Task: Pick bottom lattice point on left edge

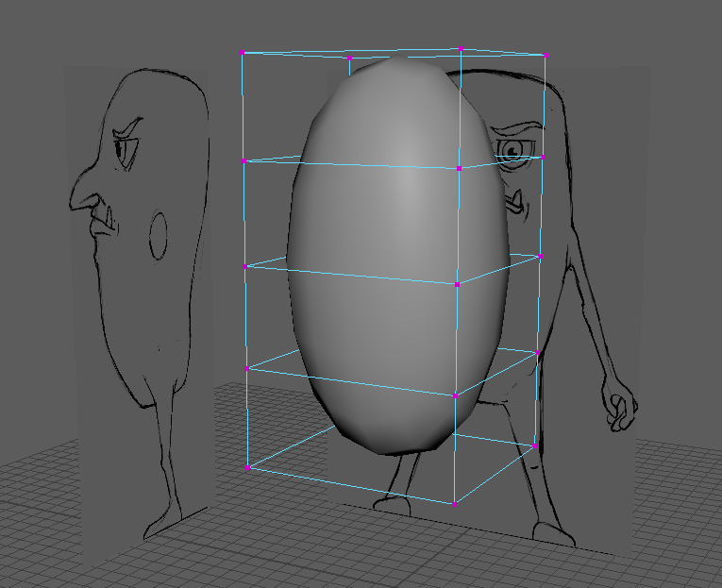Action: pyautogui.click(x=247, y=468)
